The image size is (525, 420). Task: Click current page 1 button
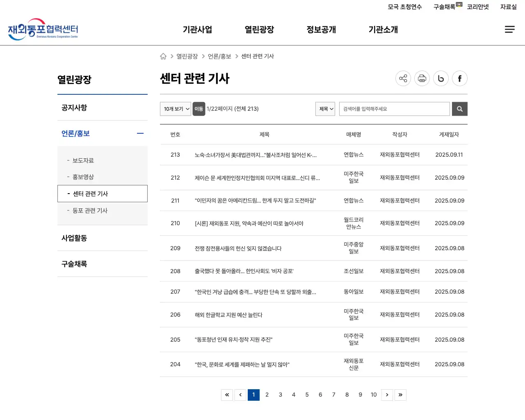pos(253,395)
